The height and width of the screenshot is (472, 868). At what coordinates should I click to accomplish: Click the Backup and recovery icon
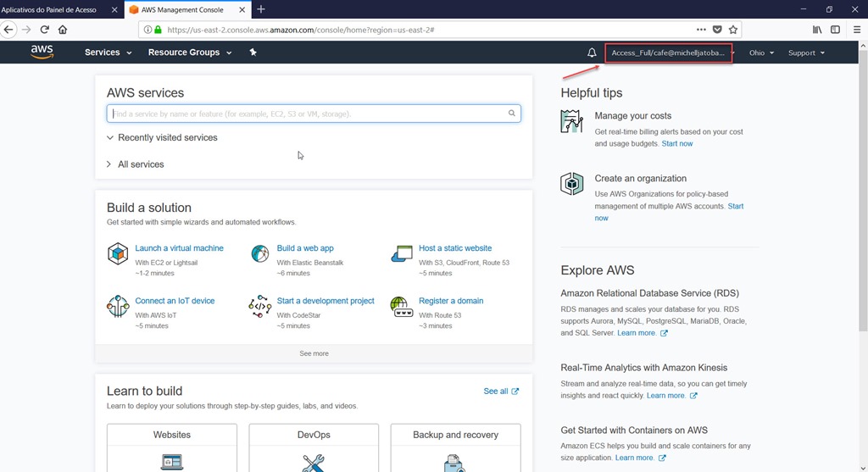click(455, 464)
